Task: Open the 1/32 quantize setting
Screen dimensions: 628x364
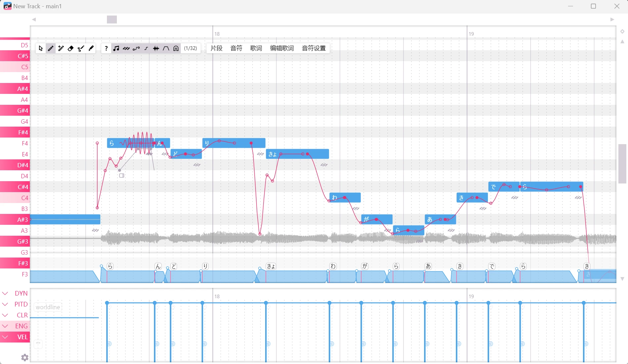Action: click(190, 48)
